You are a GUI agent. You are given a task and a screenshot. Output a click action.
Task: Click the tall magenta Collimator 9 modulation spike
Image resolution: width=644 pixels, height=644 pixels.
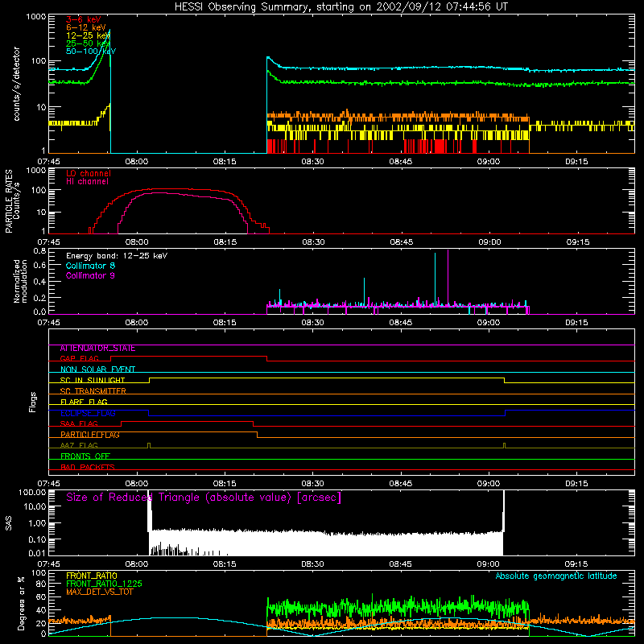click(448, 278)
